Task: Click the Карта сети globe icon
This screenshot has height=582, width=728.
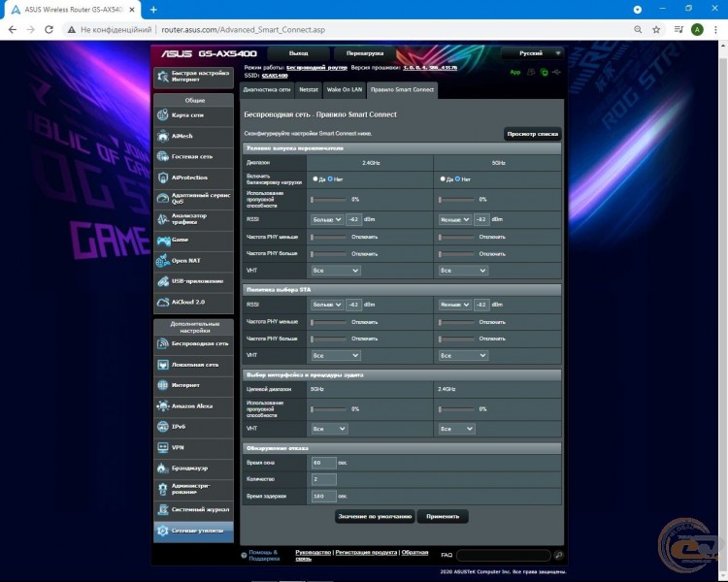Action: [x=162, y=114]
